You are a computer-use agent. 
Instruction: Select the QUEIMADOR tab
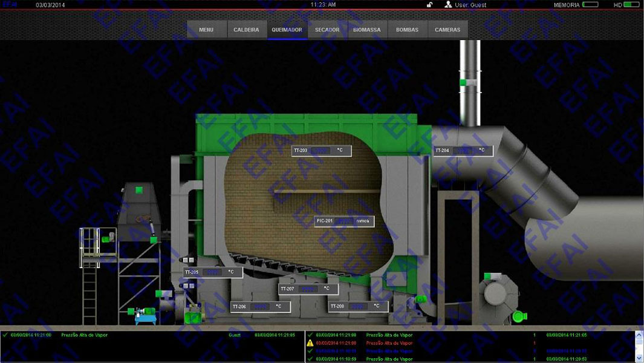[x=287, y=30]
